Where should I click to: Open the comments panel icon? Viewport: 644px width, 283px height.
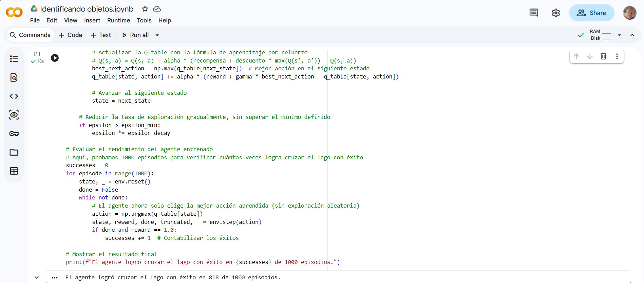[x=534, y=13]
